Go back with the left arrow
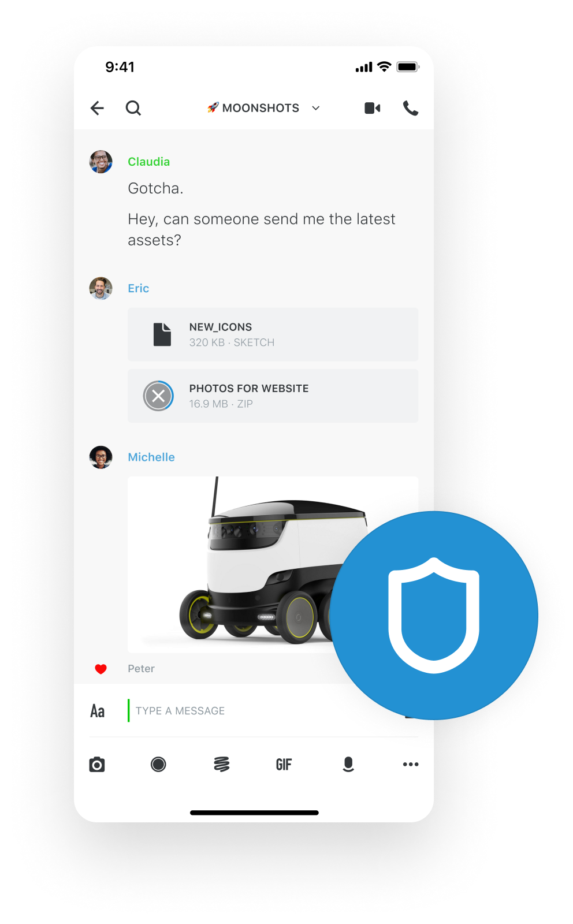The width and height of the screenshot is (573, 924). click(97, 108)
